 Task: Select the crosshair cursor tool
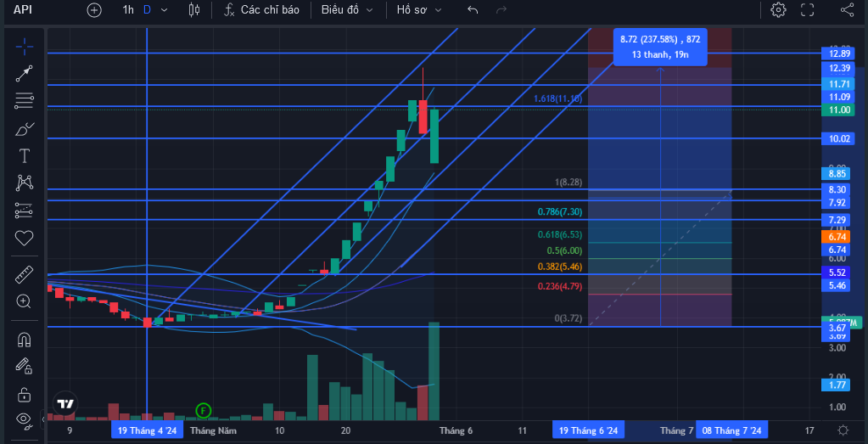click(x=24, y=47)
